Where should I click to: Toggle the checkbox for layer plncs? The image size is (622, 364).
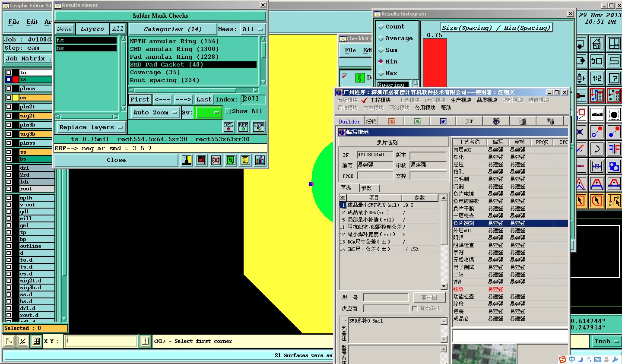(9, 89)
